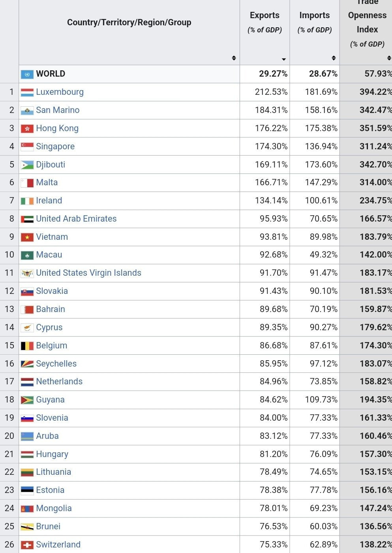Go to the Mongolia article link
The width and height of the screenshot is (392, 553).
coord(54,508)
